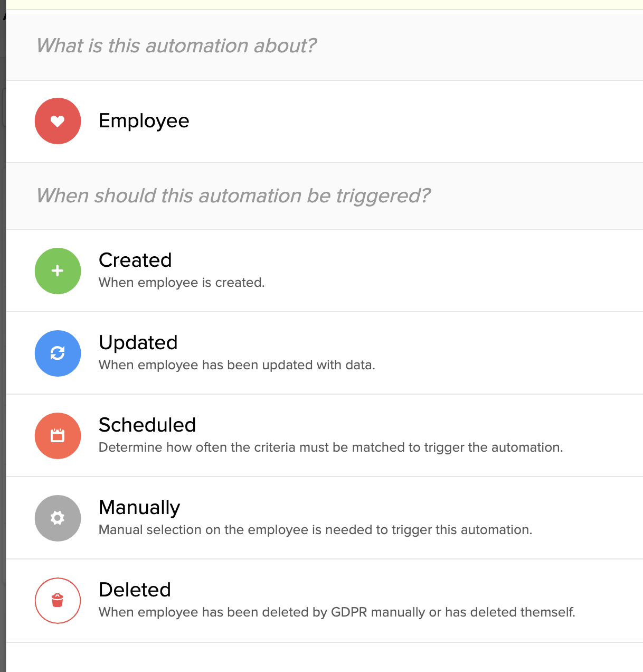643x672 pixels.
Task: Click the blue refresh Updated icon
Action: pos(58,353)
